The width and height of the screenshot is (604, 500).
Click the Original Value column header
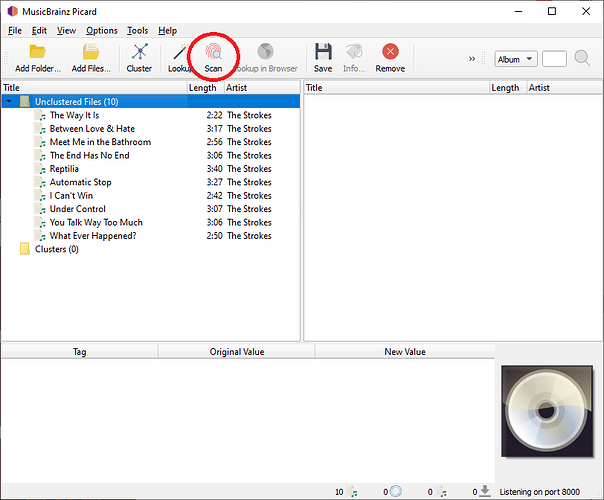[x=237, y=352]
